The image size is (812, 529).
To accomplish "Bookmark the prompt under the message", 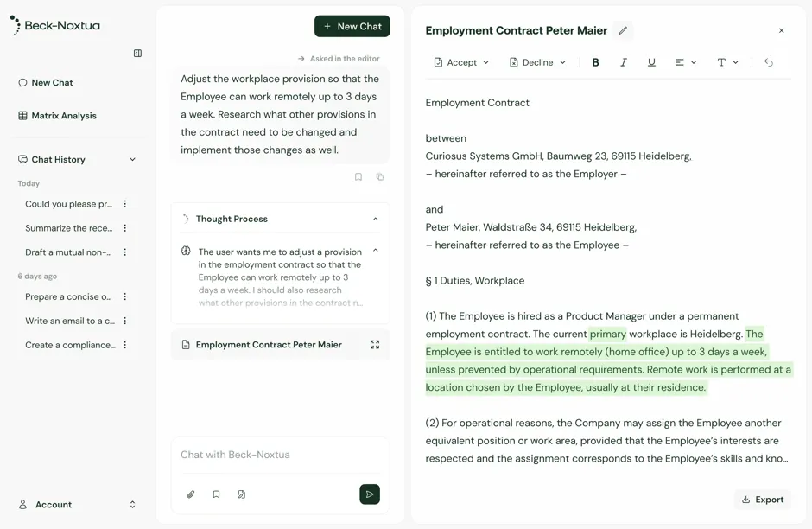I will click(x=358, y=176).
